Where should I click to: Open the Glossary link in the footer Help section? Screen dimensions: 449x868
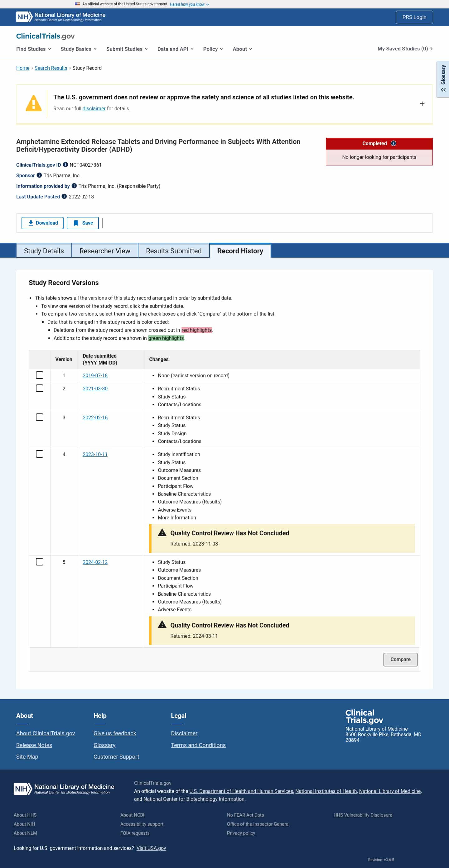click(x=104, y=745)
